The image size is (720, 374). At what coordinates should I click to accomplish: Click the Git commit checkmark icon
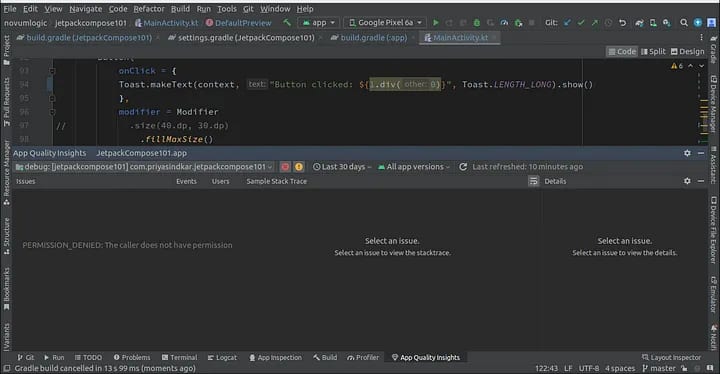tap(581, 23)
